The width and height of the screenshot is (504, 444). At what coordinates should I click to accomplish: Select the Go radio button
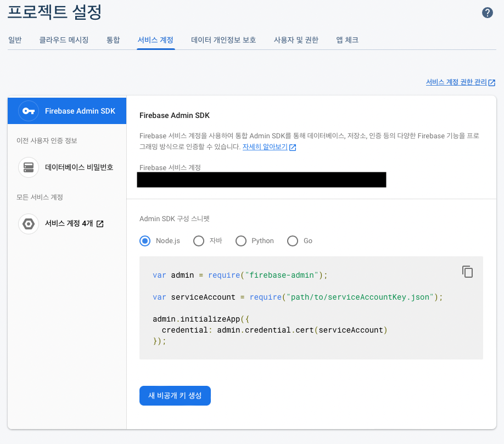293,240
